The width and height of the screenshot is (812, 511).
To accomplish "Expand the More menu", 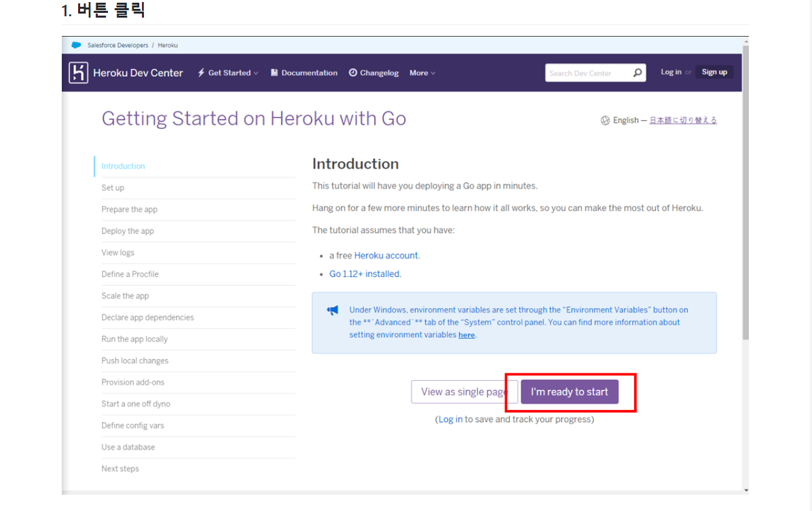I will [422, 73].
